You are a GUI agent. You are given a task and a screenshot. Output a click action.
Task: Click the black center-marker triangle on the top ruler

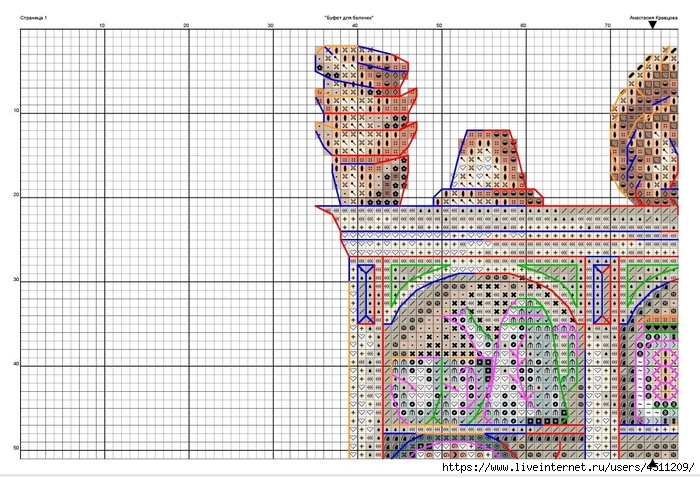652,25
